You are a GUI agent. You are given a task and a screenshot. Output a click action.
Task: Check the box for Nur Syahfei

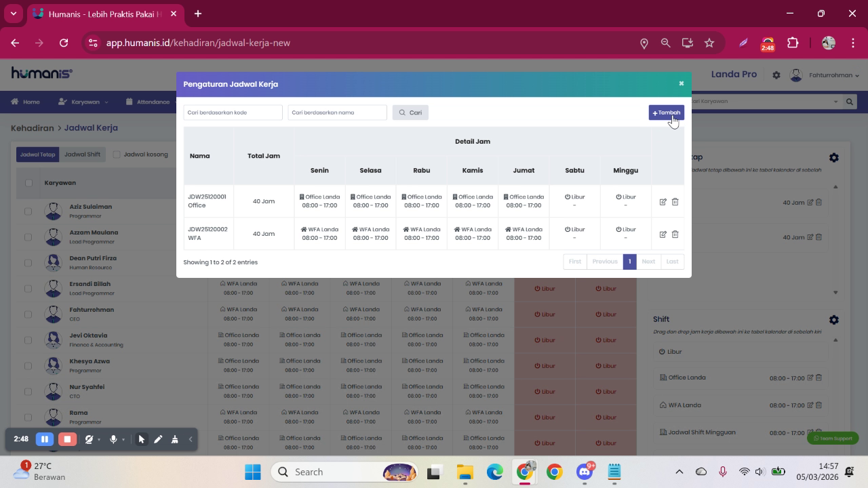tap(28, 392)
